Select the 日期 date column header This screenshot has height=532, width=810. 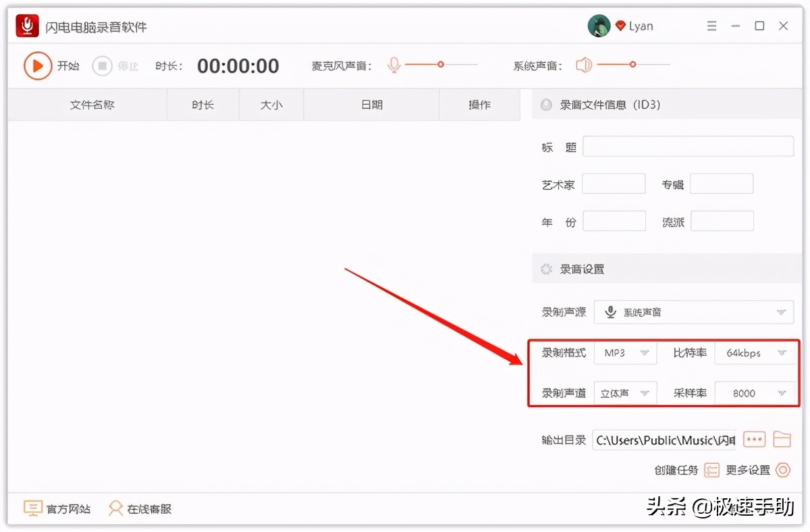pos(371,105)
